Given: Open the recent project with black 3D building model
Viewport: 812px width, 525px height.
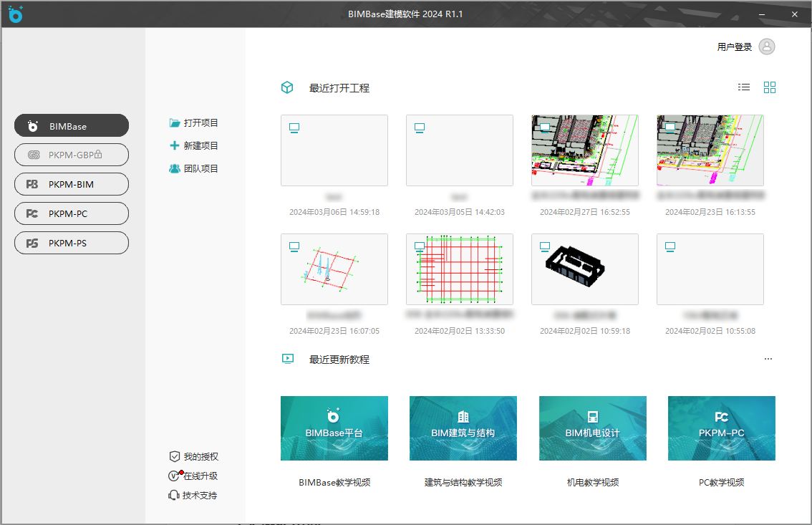Looking at the screenshot, I should (585, 269).
